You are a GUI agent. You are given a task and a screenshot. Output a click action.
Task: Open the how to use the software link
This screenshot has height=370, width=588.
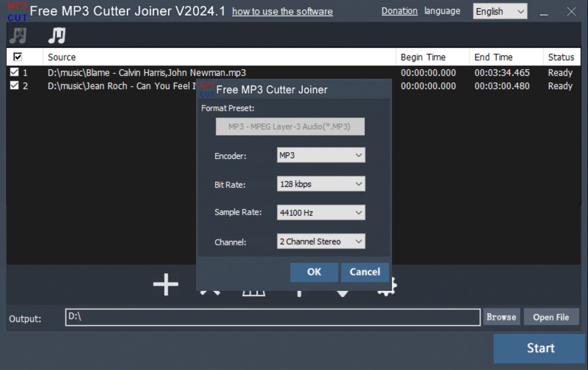(x=281, y=12)
